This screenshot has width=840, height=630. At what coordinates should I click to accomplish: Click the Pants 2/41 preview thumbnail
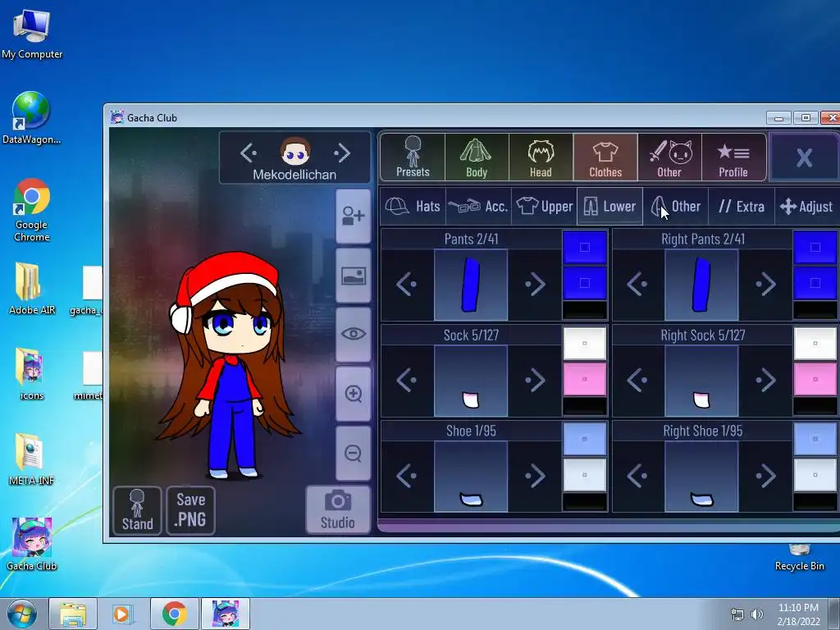(471, 285)
